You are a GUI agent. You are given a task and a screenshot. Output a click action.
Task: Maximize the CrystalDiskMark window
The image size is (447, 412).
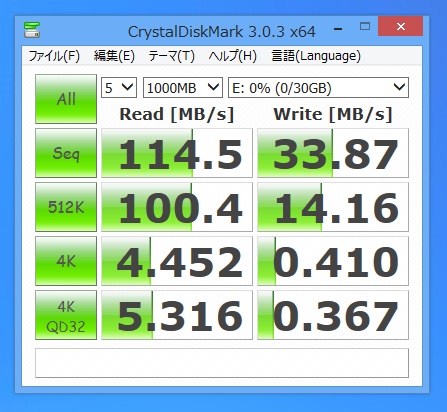[x=365, y=26]
